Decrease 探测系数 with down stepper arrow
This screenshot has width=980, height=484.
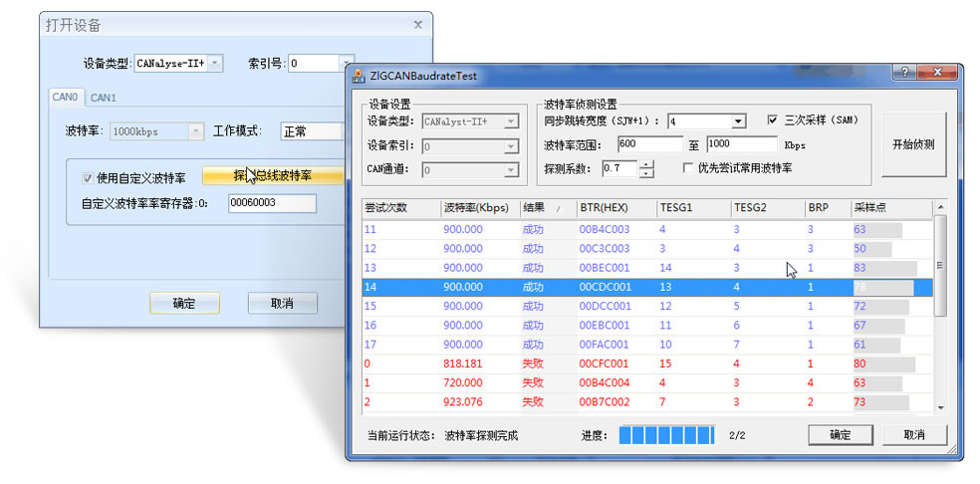(647, 172)
